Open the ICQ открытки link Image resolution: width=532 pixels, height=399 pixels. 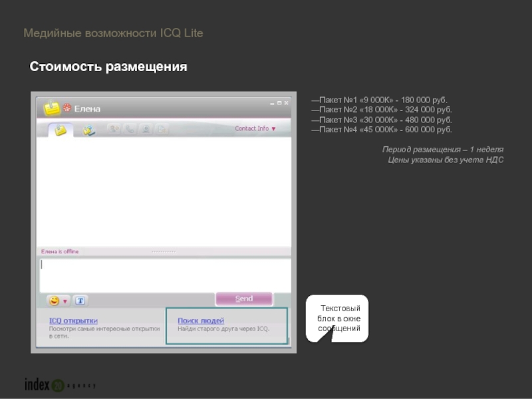click(73, 321)
